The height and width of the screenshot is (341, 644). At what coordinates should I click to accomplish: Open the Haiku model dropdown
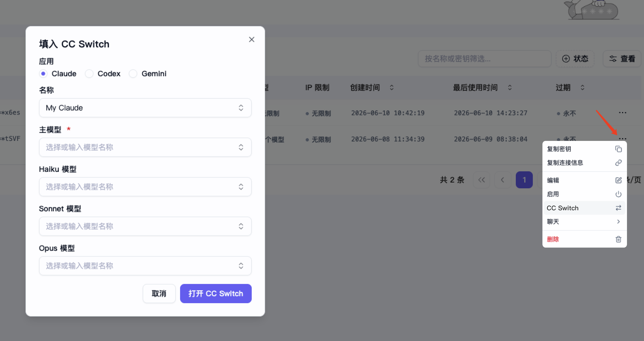point(145,187)
